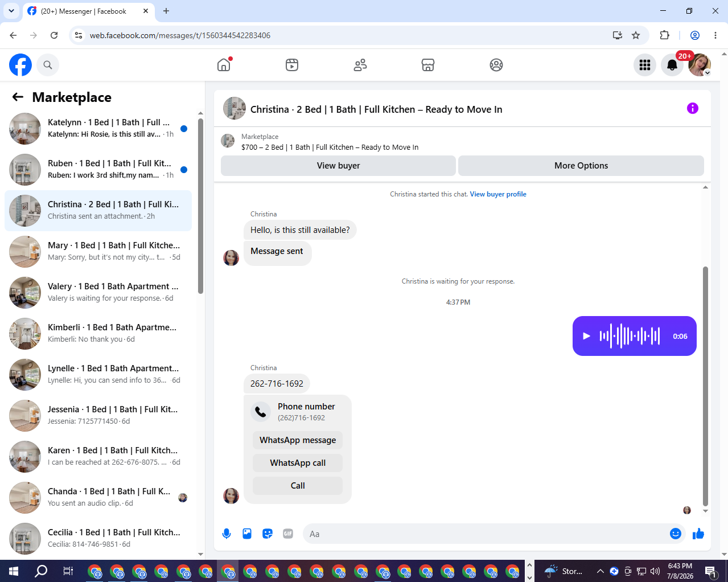The width and height of the screenshot is (728, 582).
Task: Open Jessenia's conversation
Action: pos(98,416)
